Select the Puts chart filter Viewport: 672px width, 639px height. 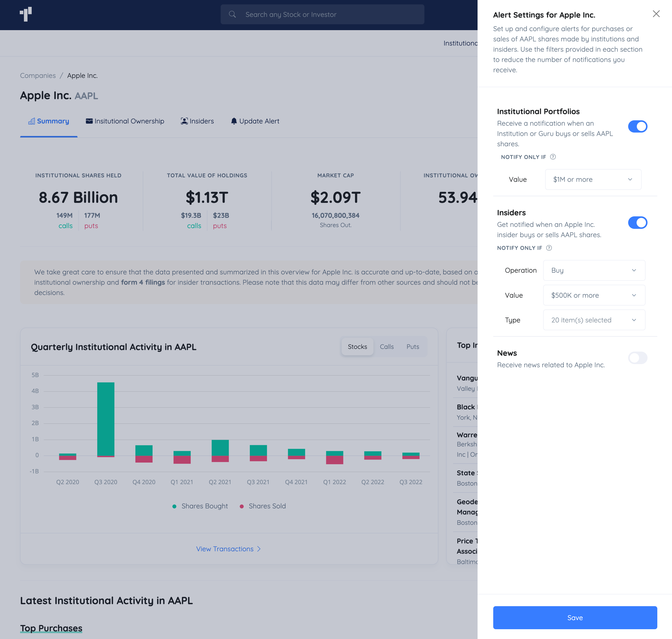(x=413, y=347)
